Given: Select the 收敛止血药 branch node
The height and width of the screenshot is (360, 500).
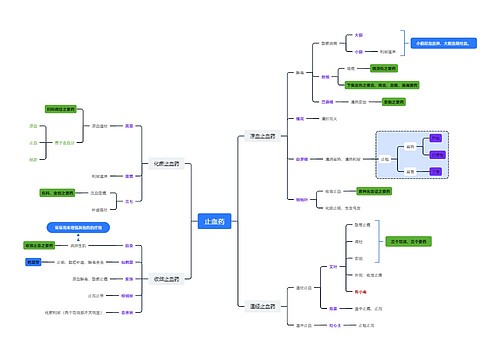Looking at the screenshot, I should click(x=166, y=279).
